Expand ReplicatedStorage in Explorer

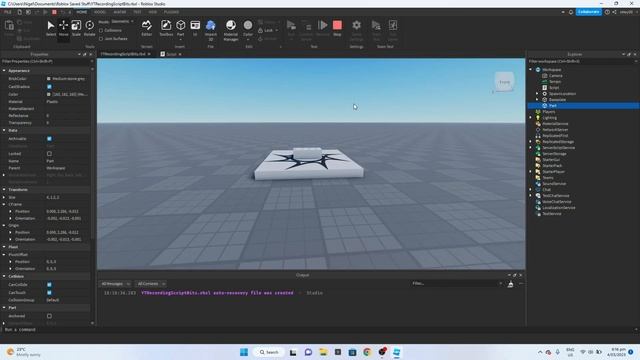pyautogui.click(x=531, y=142)
